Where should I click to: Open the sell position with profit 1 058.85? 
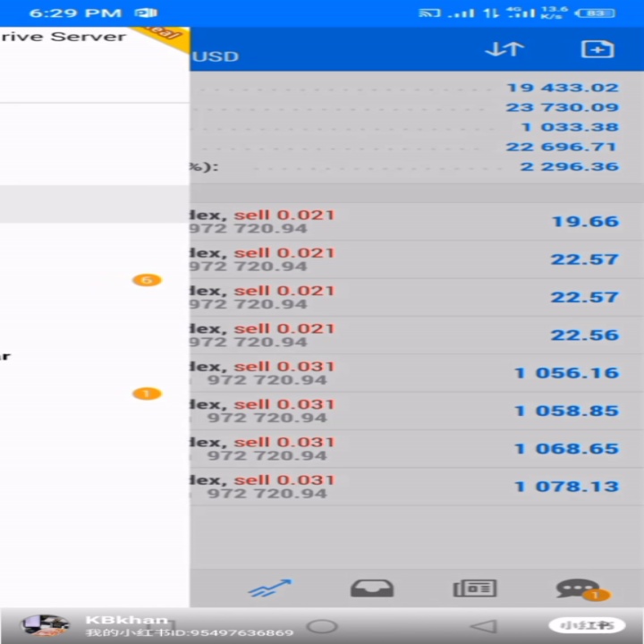click(x=417, y=411)
